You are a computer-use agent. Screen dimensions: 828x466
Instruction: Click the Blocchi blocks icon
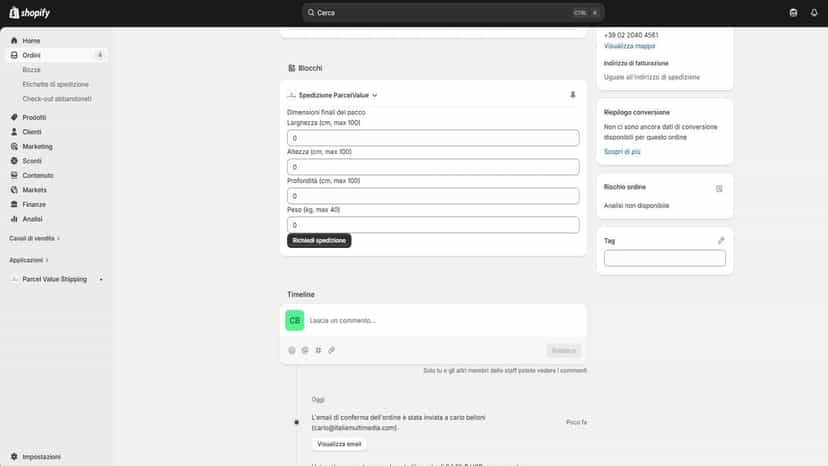[291, 68]
